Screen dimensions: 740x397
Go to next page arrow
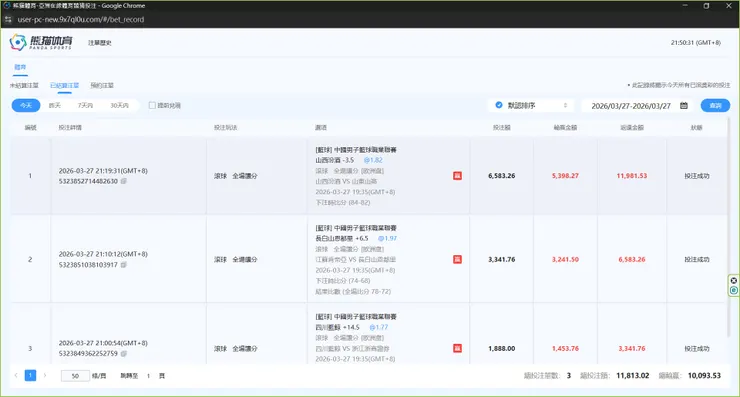tap(45, 376)
